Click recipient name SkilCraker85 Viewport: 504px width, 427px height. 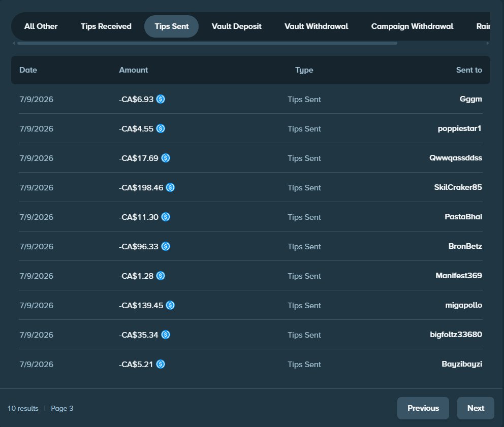pos(458,187)
